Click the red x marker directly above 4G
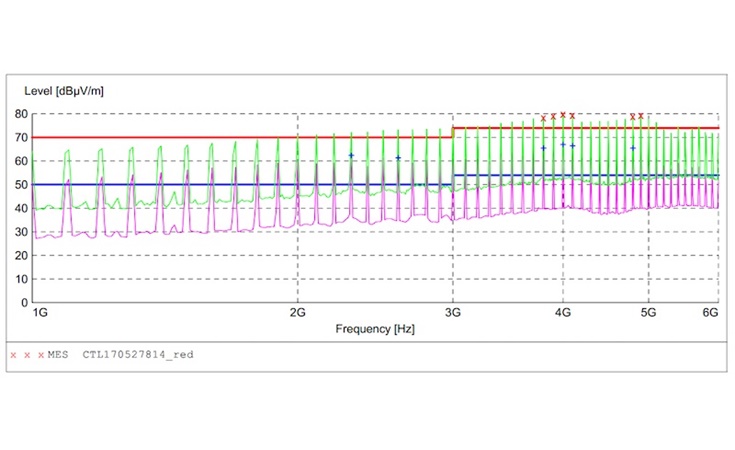This screenshot has width=735, height=450. (562, 115)
